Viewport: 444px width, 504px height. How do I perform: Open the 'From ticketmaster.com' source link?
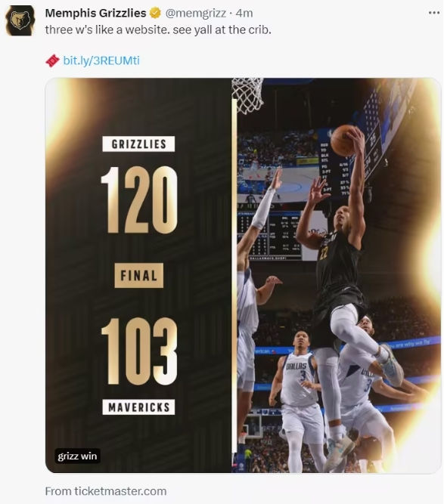click(x=106, y=491)
